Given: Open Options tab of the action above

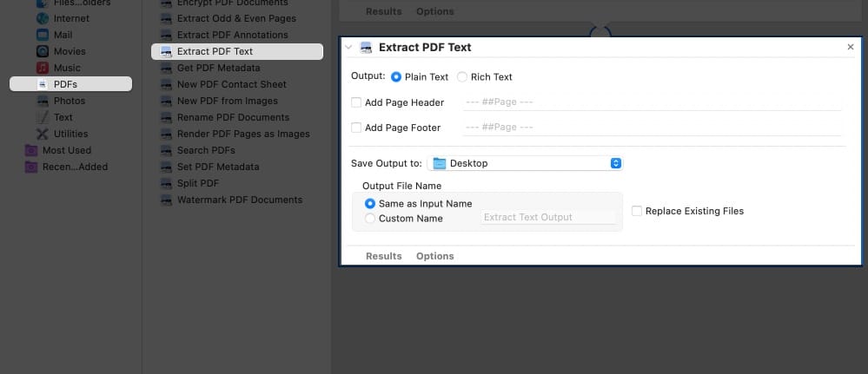Looking at the screenshot, I should 435,11.
